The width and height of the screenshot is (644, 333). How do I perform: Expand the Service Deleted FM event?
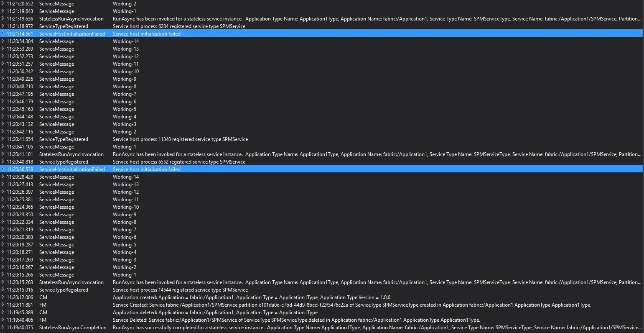(3, 320)
